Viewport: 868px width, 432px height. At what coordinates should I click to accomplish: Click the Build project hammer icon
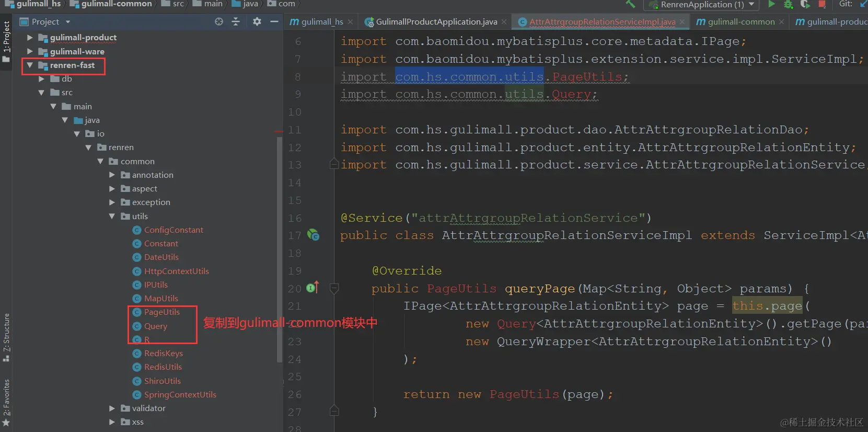(630, 4)
